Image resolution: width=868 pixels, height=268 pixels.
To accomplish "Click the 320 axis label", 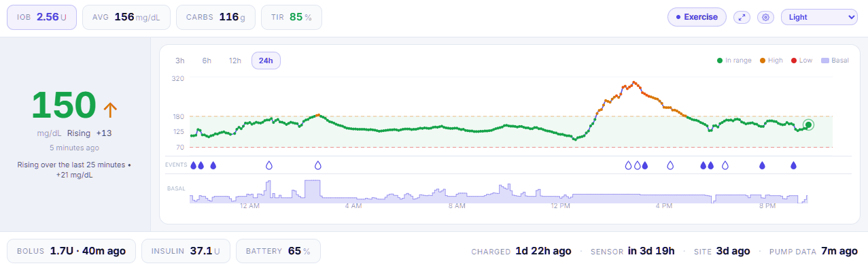I will tap(178, 78).
